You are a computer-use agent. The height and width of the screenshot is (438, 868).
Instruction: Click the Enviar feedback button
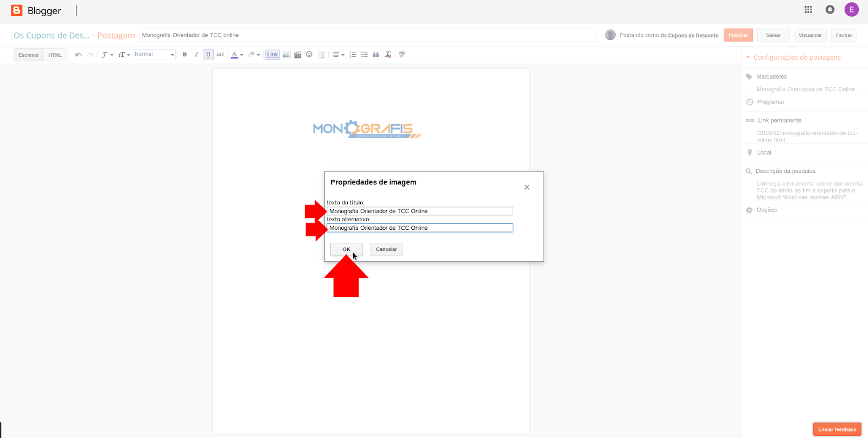point(837,429)
